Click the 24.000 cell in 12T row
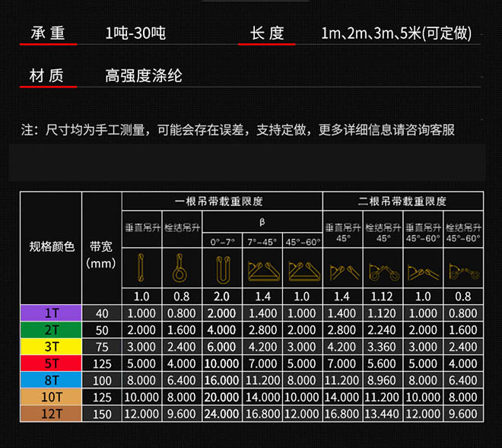The height and width of the screenshot is (448, 502). [221, 414]
